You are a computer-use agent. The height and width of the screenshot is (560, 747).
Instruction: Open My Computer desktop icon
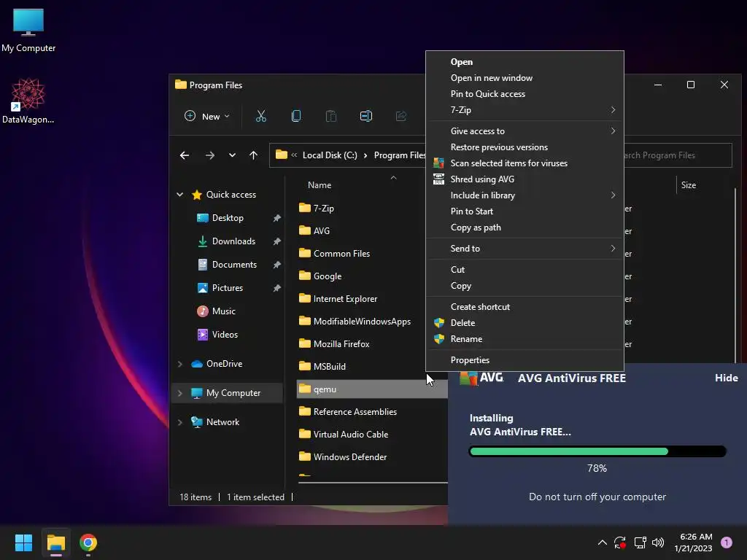click(28, 30)
